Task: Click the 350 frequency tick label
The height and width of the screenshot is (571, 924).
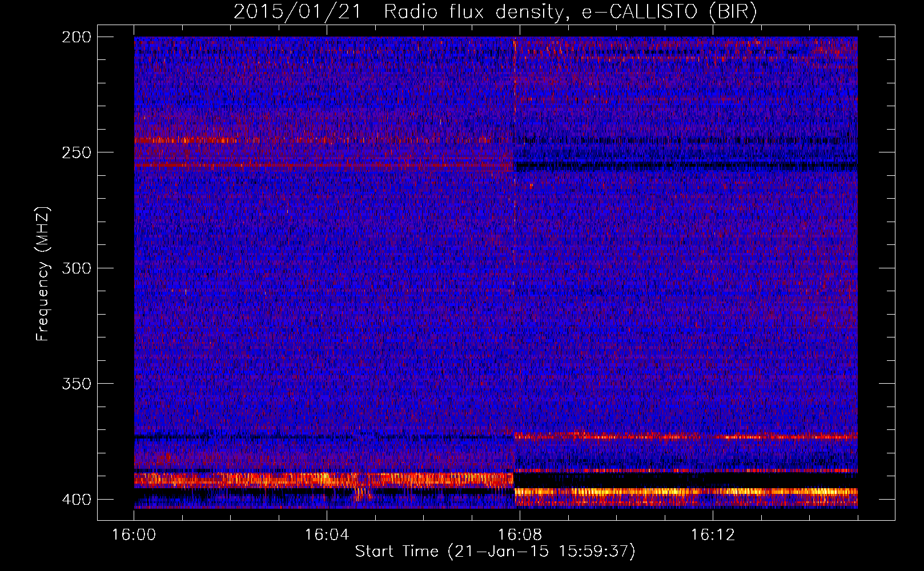Action: (77, 383)
